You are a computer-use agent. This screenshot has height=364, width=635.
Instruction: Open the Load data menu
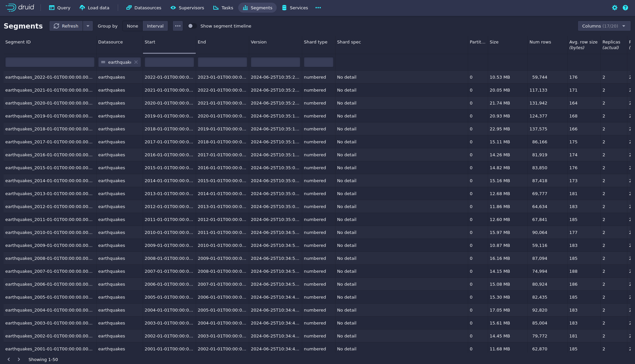coord(94,8)
